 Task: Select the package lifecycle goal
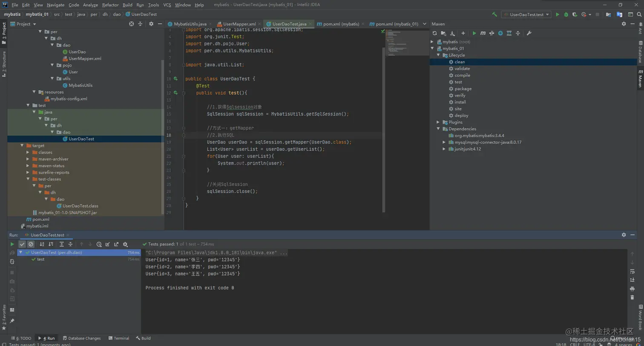pyautogui.click(x=463, y=89)
